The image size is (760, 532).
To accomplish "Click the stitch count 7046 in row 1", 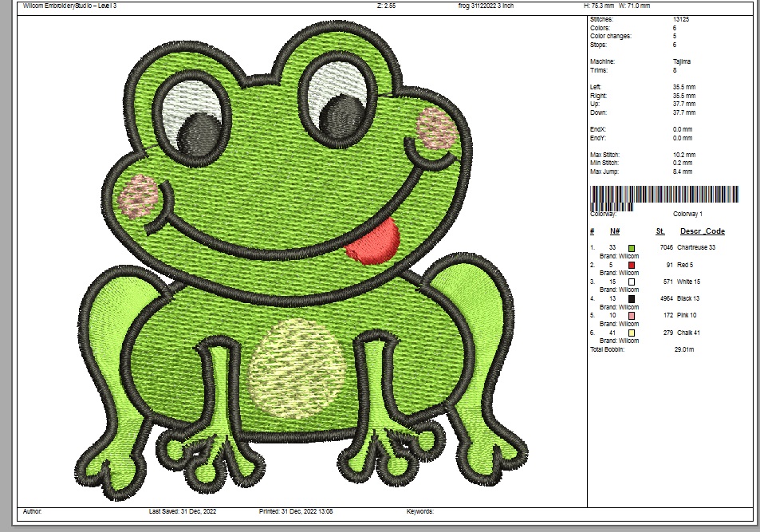I will click(x=667, y=247).
